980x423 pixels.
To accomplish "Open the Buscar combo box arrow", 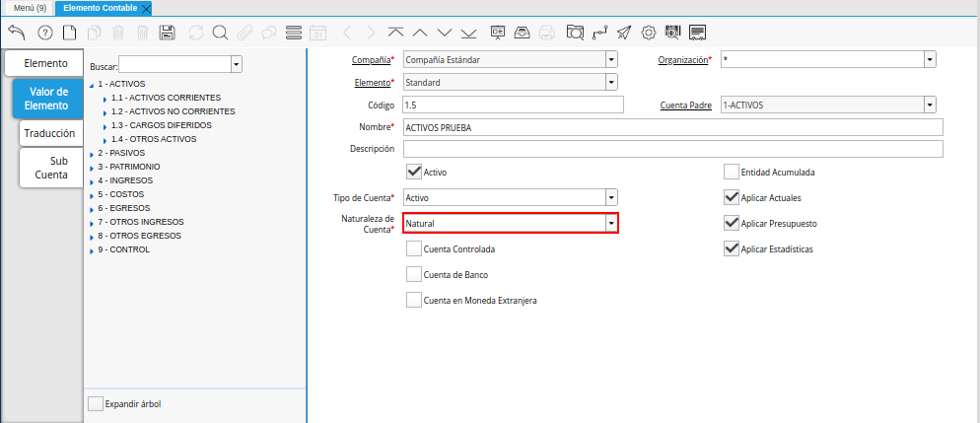I will pos(237,65).
